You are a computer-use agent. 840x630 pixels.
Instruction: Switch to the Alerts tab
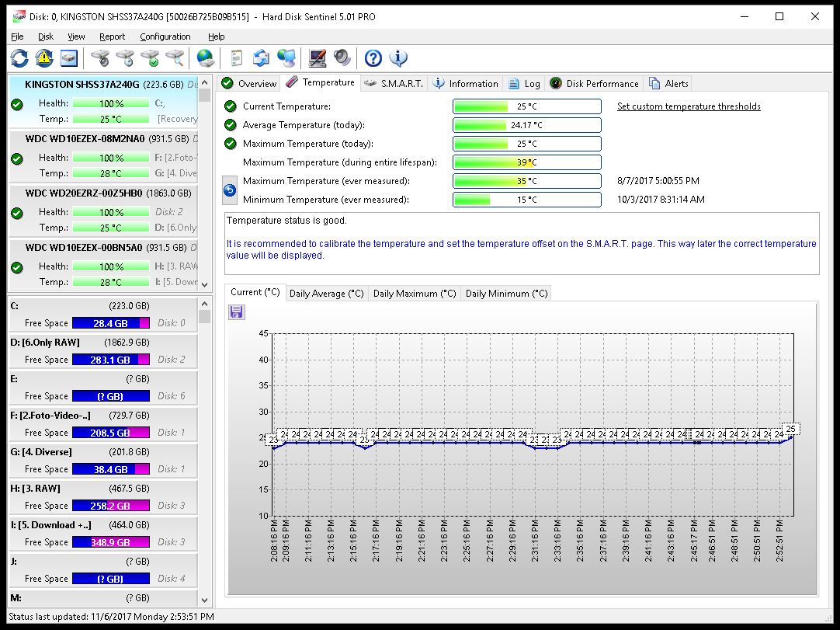pyautogui.click(x=668, y=84)
